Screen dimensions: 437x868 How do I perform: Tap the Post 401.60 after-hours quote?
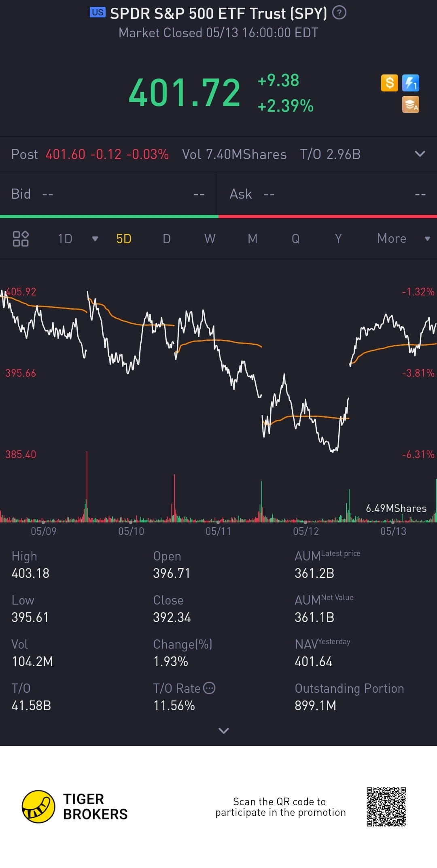(90, 154)
